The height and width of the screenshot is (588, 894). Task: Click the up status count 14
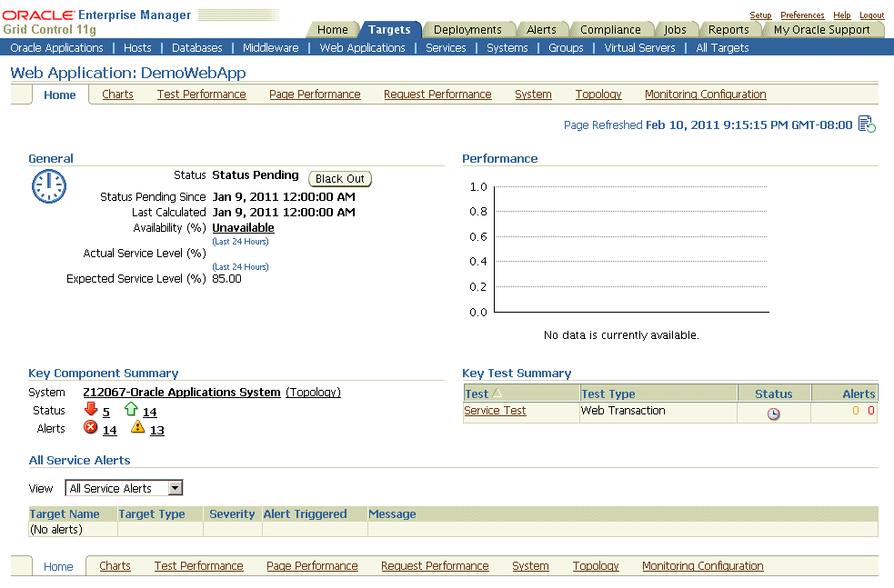tap(149, 412)
